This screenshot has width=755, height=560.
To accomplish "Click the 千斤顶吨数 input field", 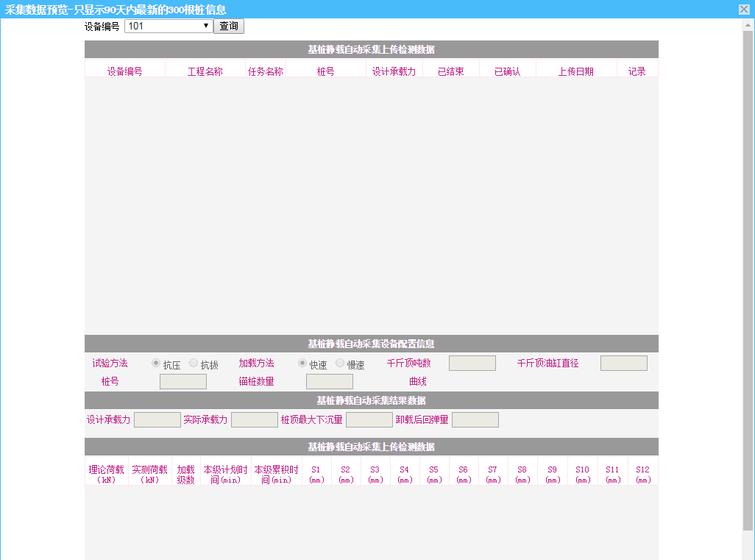I will coord(472,364).
